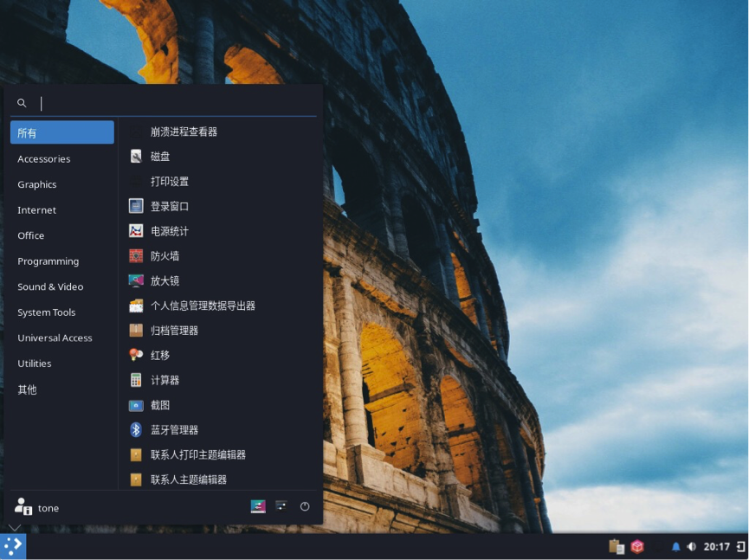Viewport: 749px width, 560px height.
Task: Select the Office category
Action: [62, 235]
